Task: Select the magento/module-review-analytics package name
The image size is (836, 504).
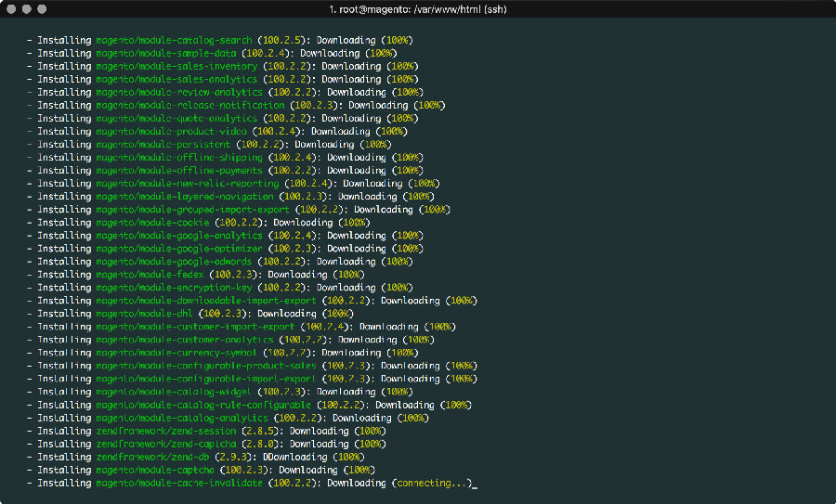Action: click(179, 92)
